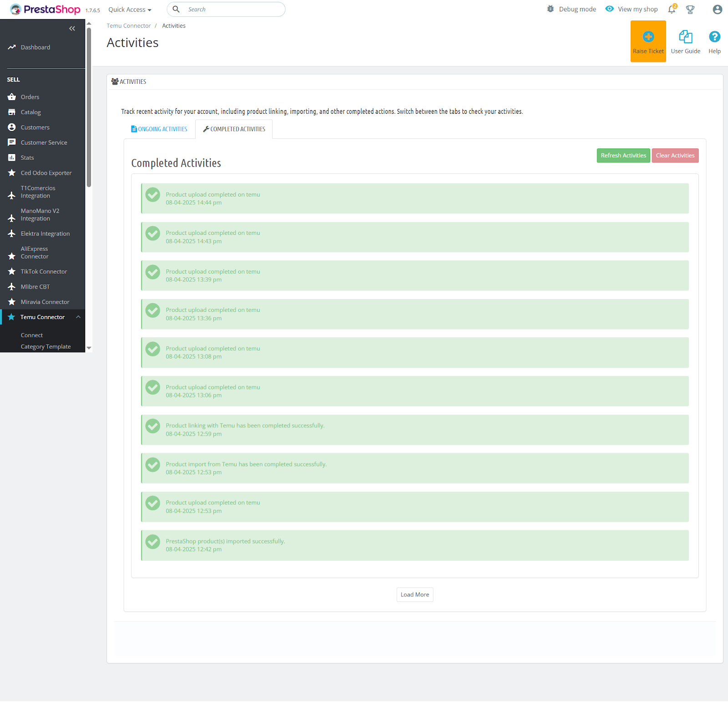This screenshot has height=702, width=728.
Task: Open the merchant expertise trophy icon
Action: (690, 10)
